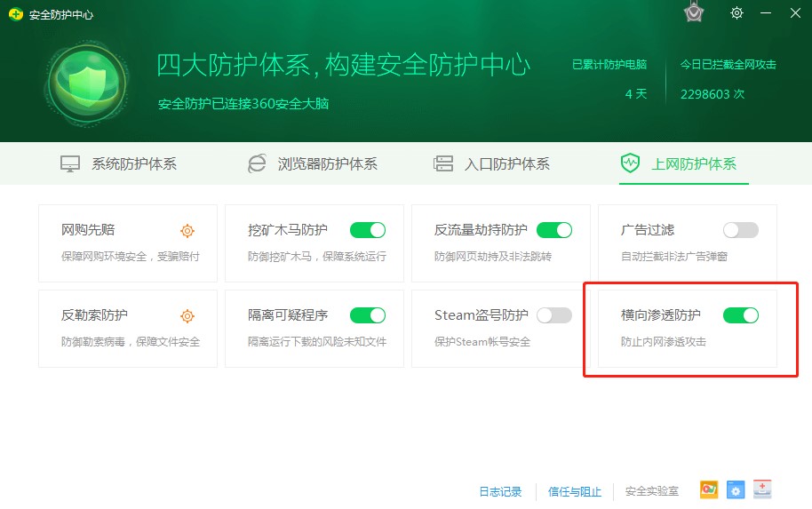Turn off 反流量劫持防护 switch
This screenshot has width=812, height=509.
click(x=554, y=230)
